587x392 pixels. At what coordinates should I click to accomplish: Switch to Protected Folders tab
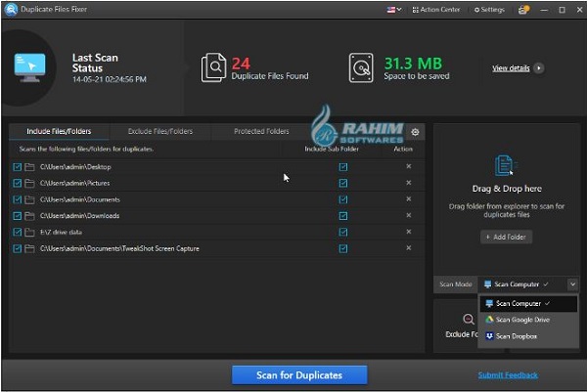coord(261,131)
